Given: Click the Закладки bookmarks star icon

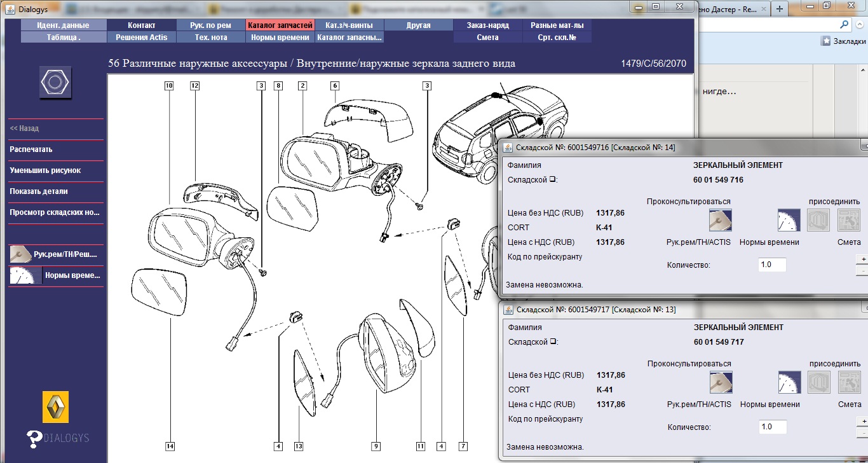Looking at the screenshot, I should [826, 41].
